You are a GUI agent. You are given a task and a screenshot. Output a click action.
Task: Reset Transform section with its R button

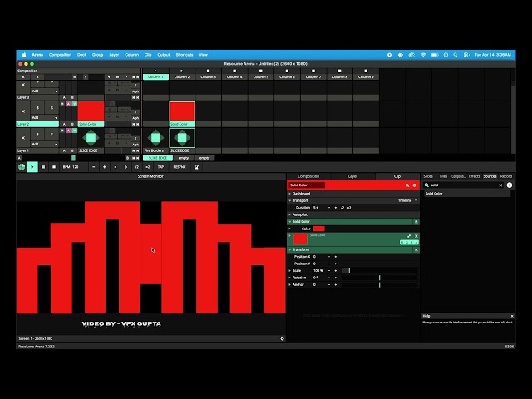(416, 249)
